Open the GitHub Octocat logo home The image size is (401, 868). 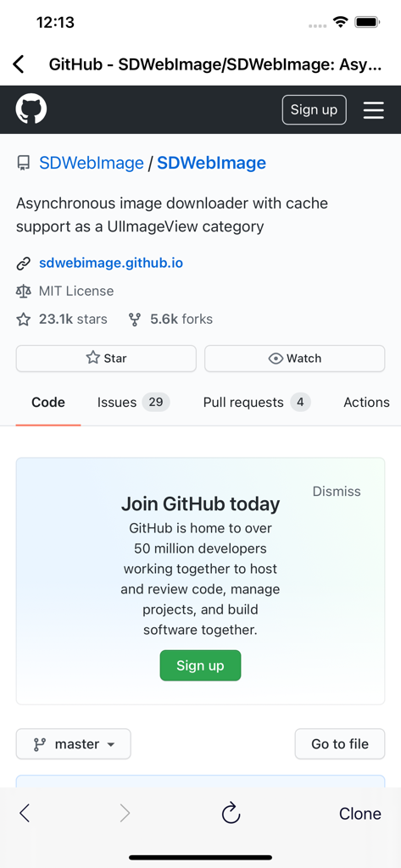(31, 109)
